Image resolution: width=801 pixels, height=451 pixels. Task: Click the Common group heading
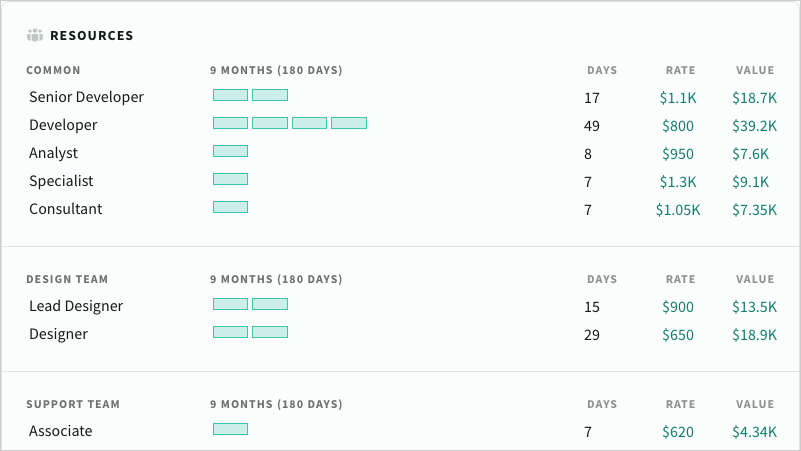coord(53,71)
